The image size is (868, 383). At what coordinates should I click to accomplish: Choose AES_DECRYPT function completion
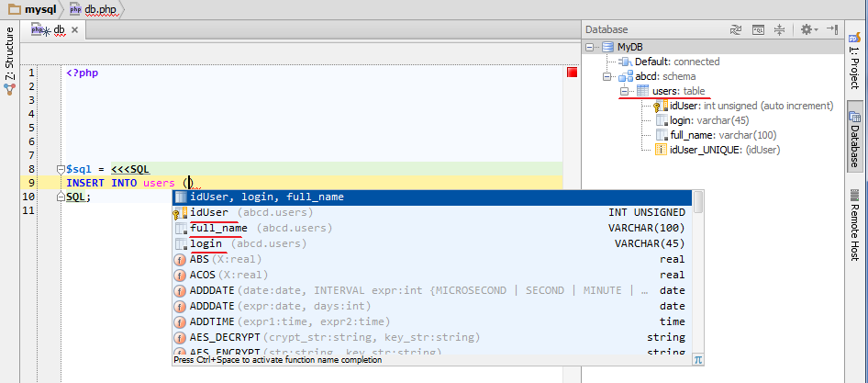point(432,337)
